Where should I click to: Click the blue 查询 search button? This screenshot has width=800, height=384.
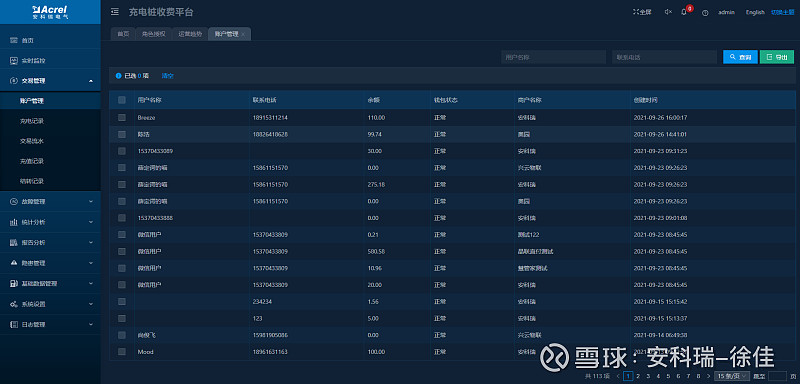coord(740,57)
